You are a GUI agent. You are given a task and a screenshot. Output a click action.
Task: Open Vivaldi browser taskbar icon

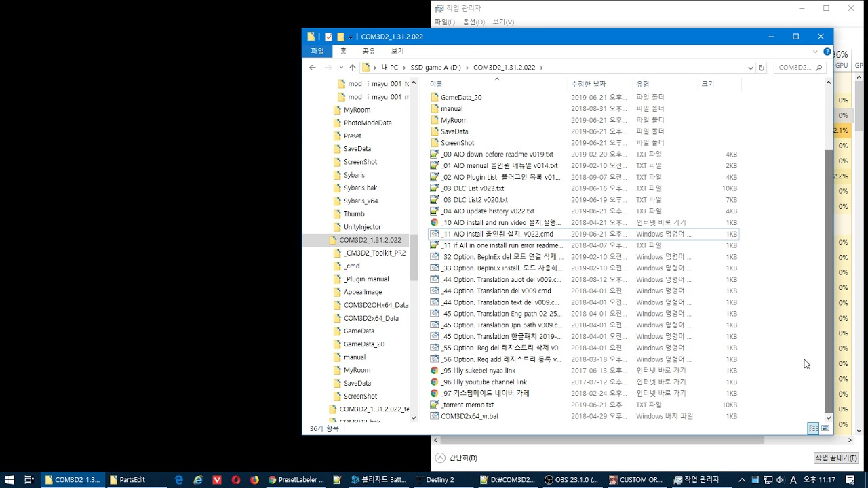click(x=217, y=480)
